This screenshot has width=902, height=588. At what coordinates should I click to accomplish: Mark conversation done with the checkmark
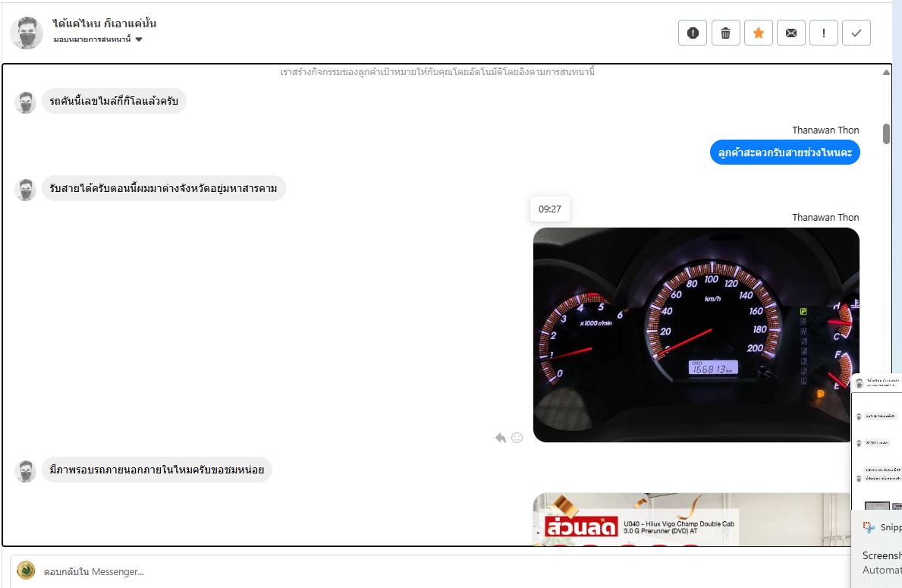coord(856,33)
